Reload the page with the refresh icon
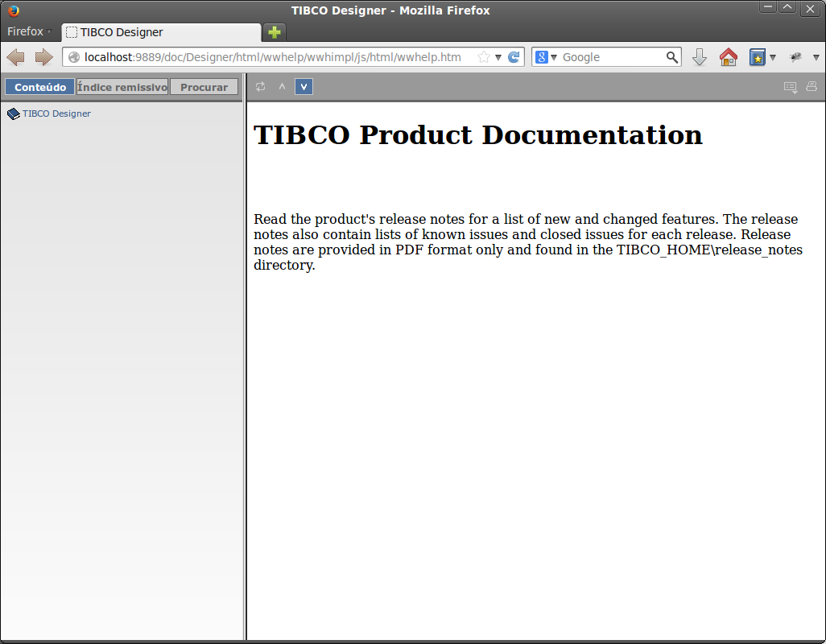 pos(514,57)
